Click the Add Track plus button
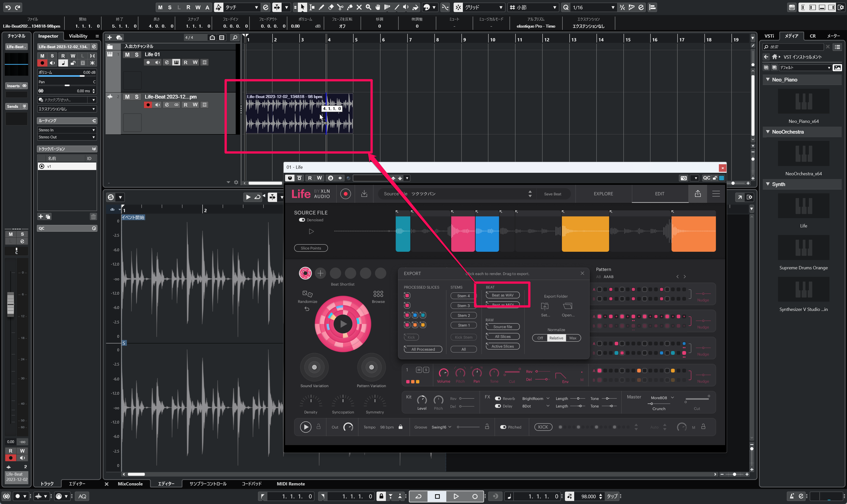This screenshot has height=504, width=847. (x=110, y=37)
